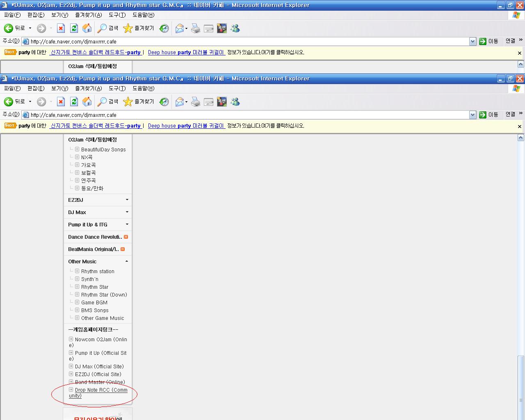Image resolution: width=525 pixels, height=420 pixels.
Task: Click Stop icon in the front window toolbar
Action: pyautogui.click(x=61, y=102)
